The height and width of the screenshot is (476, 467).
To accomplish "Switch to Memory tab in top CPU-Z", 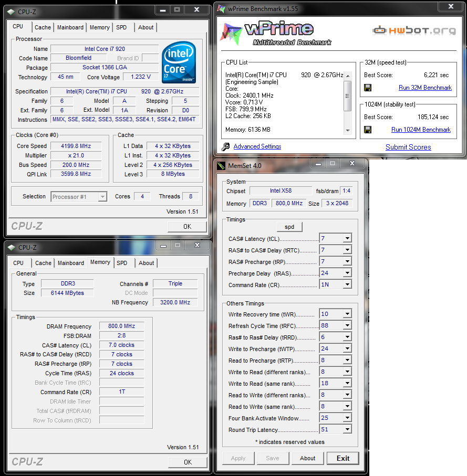I will tap(99, 27).
